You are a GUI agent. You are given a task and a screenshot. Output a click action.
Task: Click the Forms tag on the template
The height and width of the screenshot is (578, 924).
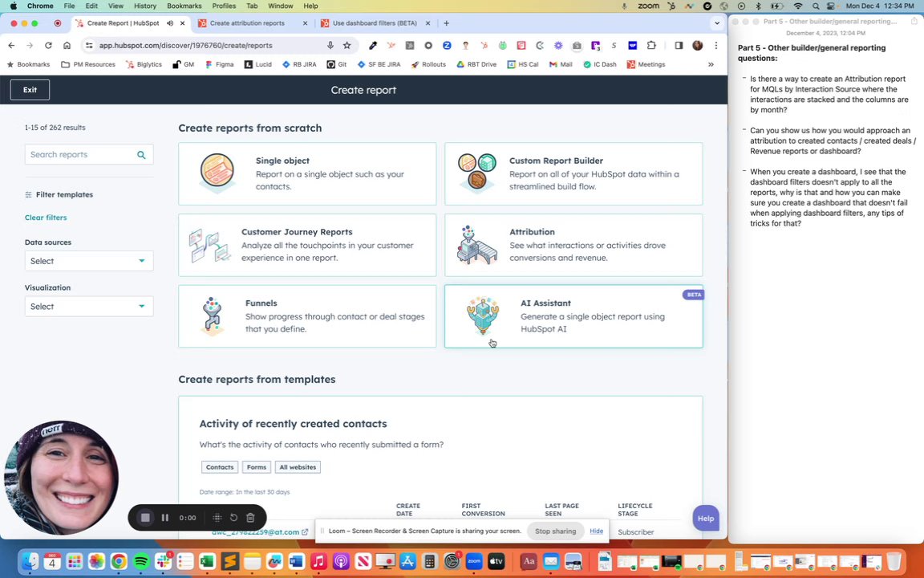[x=257, y=467]
